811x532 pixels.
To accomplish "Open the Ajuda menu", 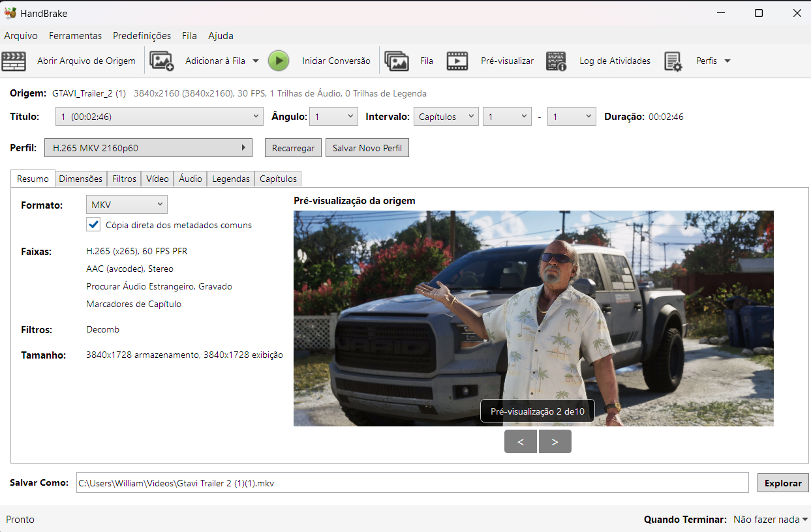I will click(x=221, y=36).
